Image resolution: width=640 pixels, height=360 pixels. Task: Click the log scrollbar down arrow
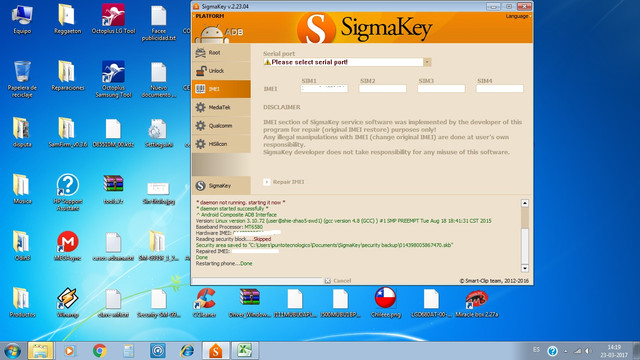click(x=525, y=268)
